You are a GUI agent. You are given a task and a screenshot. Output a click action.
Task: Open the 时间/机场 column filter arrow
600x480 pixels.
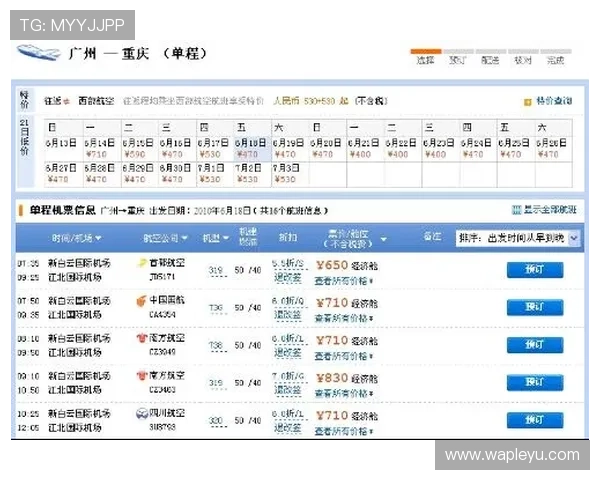pos(98,238)
